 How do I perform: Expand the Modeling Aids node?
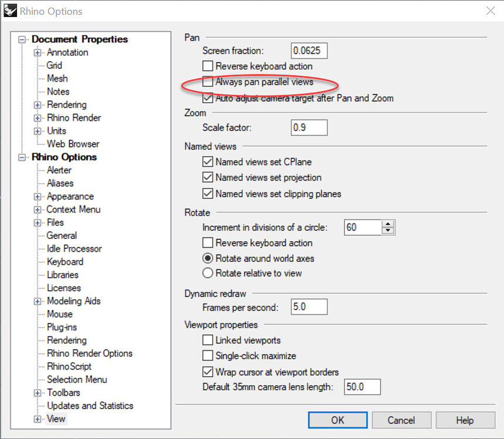tap(36, 300)
